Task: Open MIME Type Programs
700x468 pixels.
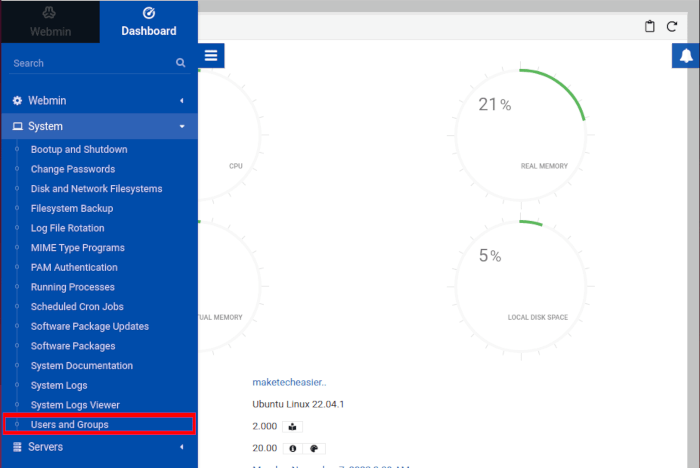Action: (78, 248)
